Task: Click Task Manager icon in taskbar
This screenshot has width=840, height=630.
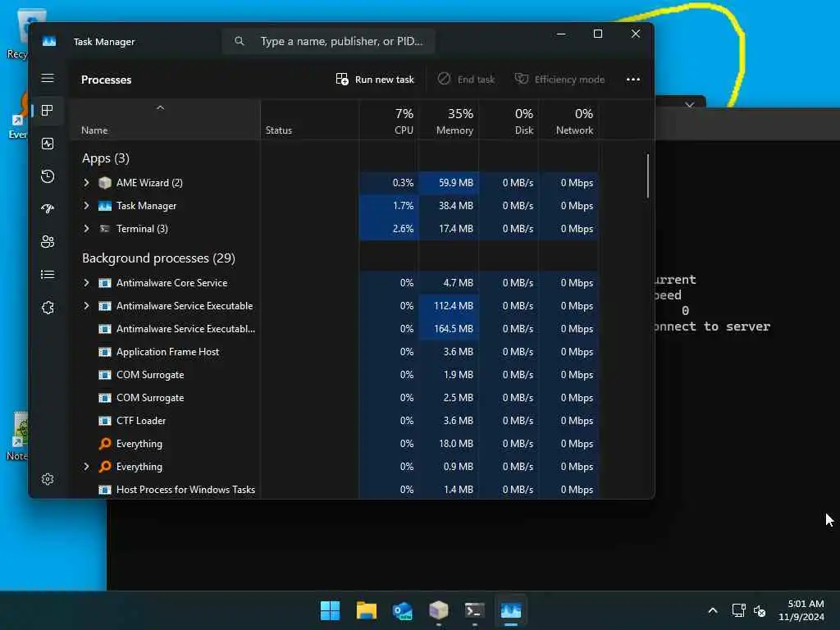Action: click(511, 610)
